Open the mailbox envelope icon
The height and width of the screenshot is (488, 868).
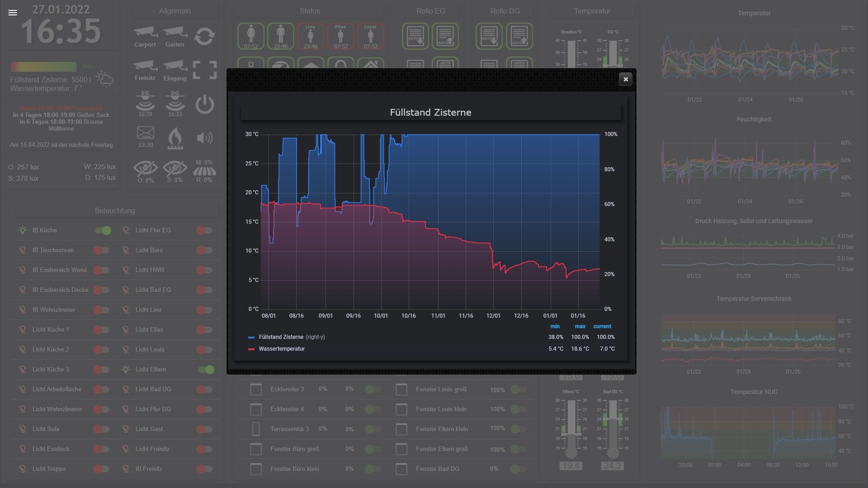pos(146,133)
